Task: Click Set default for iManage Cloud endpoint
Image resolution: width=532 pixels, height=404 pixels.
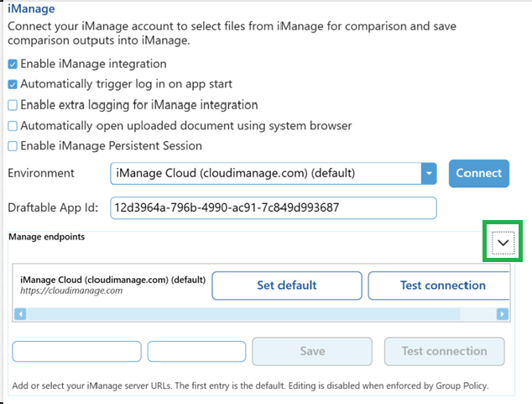Action: pos(287,286)
